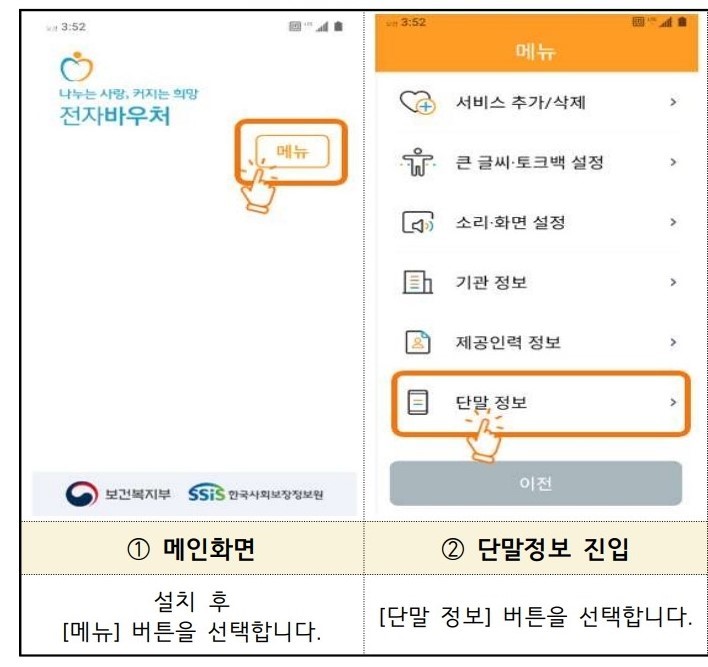This screenshot has width=708, height=667.
Task: Click the SSiS 한국사회보장정보원 logo
Action: tap(256, 493)
